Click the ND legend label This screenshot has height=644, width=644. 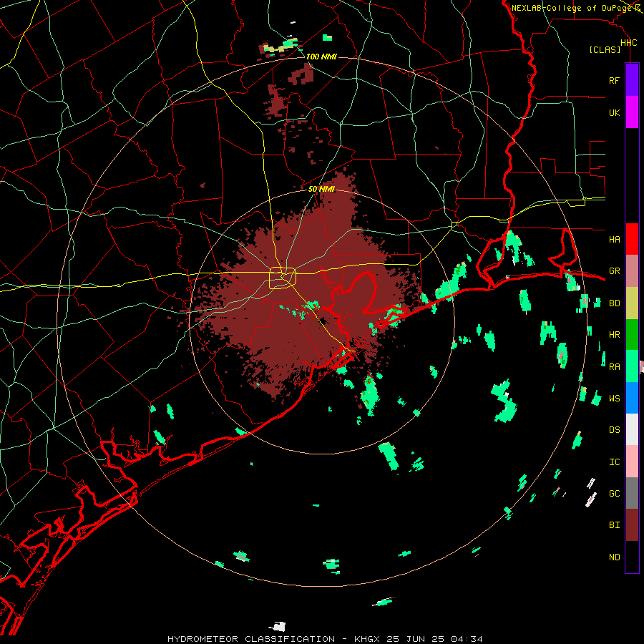614,557
